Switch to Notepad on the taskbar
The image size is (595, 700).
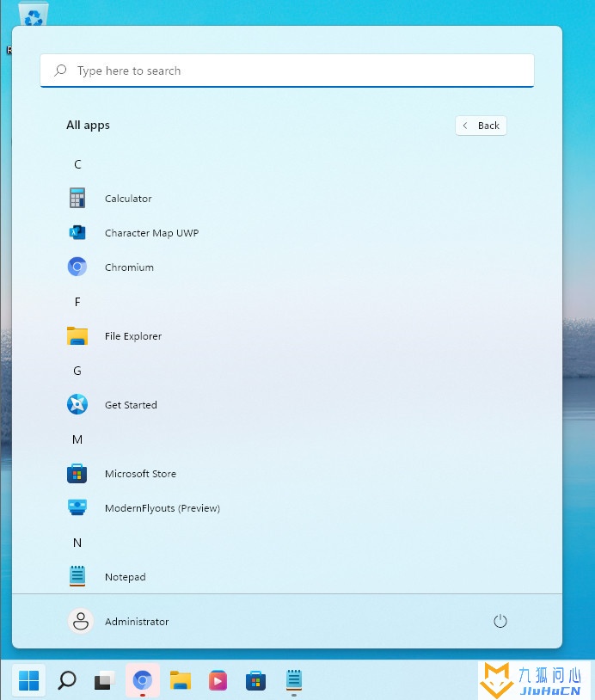pos(294,681)
